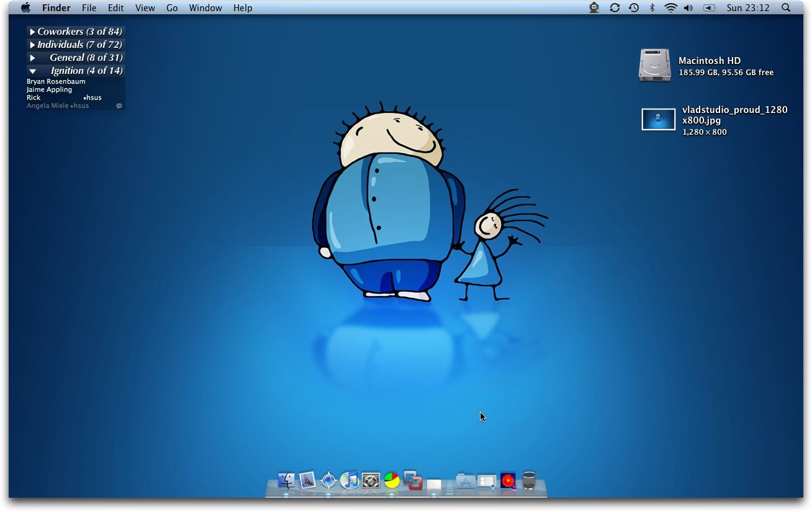Open the red flower image in the Dock
Viewport: 812px width, 512px height.
pyautogui.click(x=508, y=480)
